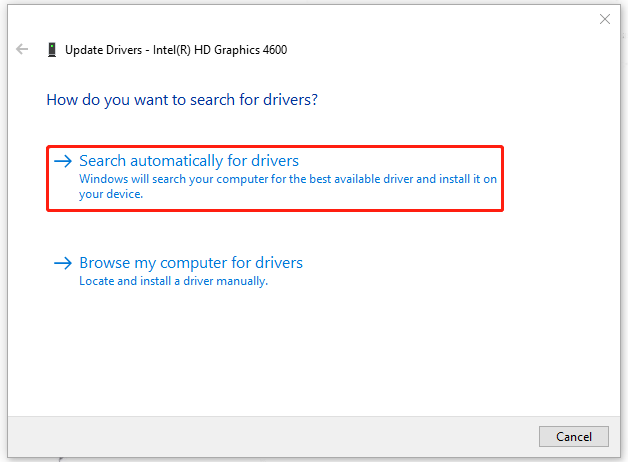Click the graphics device icon beside the title

click(x=51, y=49)
